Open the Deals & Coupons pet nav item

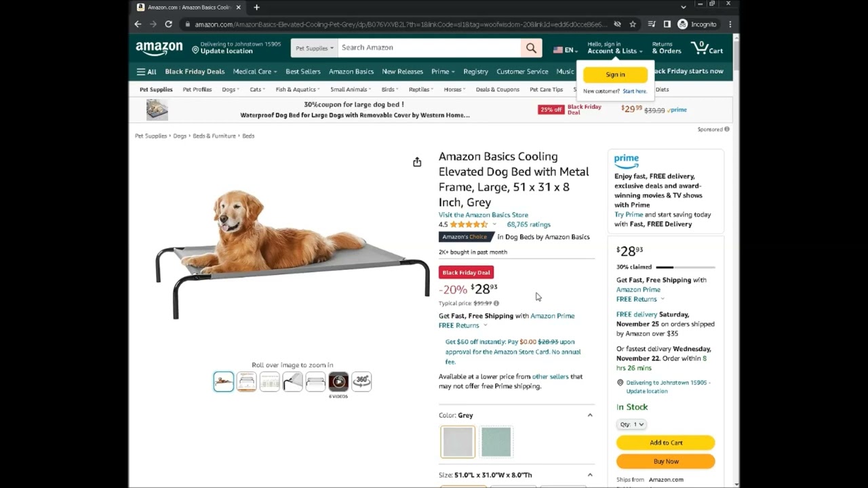[x=497, y=89]
